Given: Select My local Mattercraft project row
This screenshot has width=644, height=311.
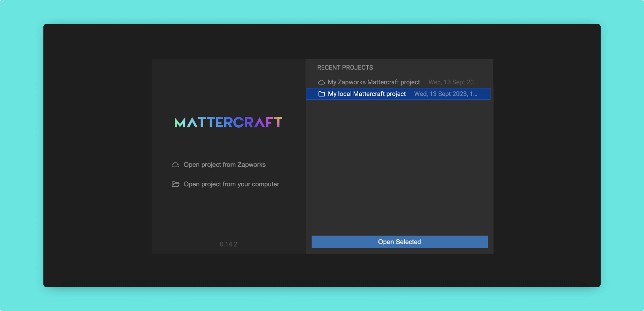Looking at the screenshot, I should 398,94.
